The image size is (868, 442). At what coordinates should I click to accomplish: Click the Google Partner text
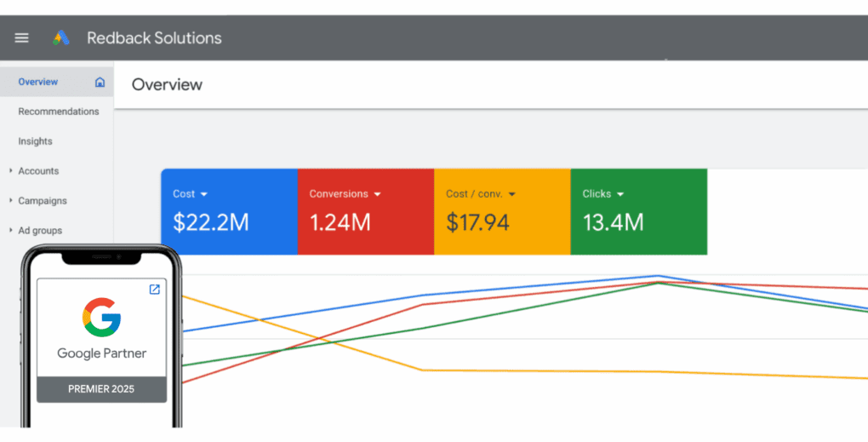pyautogui.click(x=102, y=353)
